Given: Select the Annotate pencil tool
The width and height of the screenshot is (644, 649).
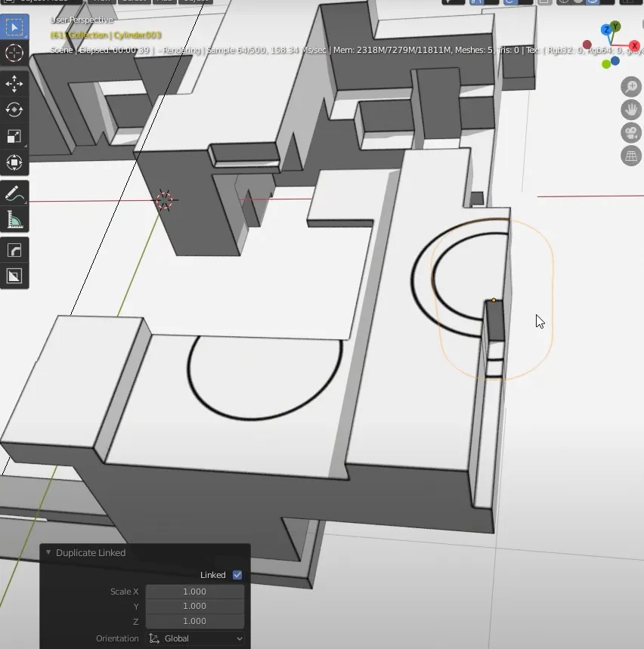Looking at the screenshot, I should [14, 193].
